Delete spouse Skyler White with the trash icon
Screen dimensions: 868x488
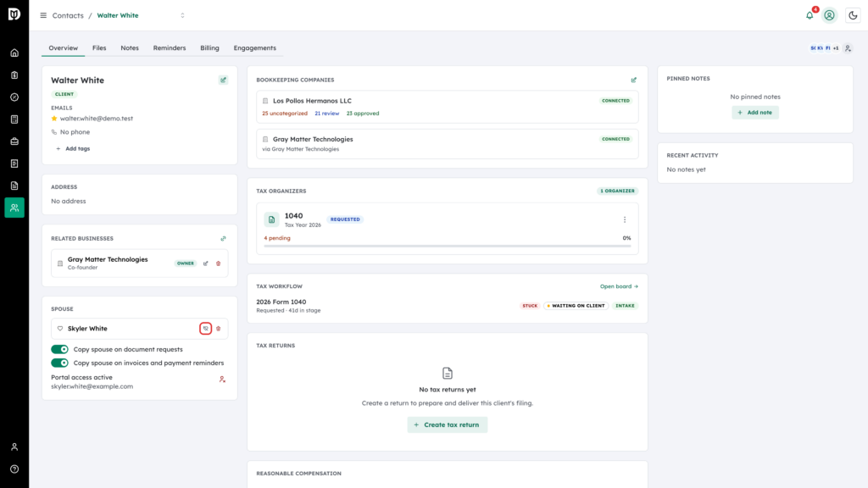point(218,329)
